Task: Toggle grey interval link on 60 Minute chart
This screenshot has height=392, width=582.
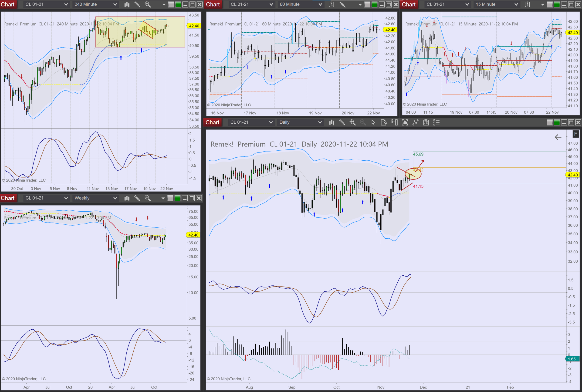Action: coord(367,4)
